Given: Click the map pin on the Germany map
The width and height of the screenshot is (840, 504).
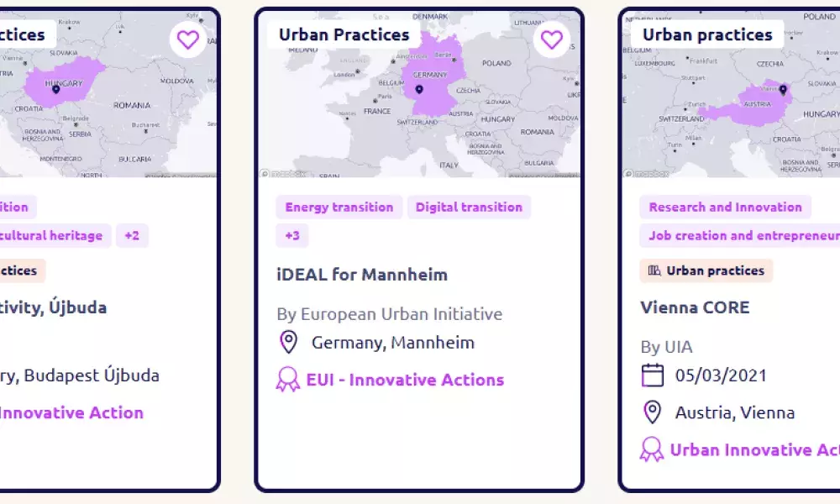Looking at the screenshot, I should [419, 89].
